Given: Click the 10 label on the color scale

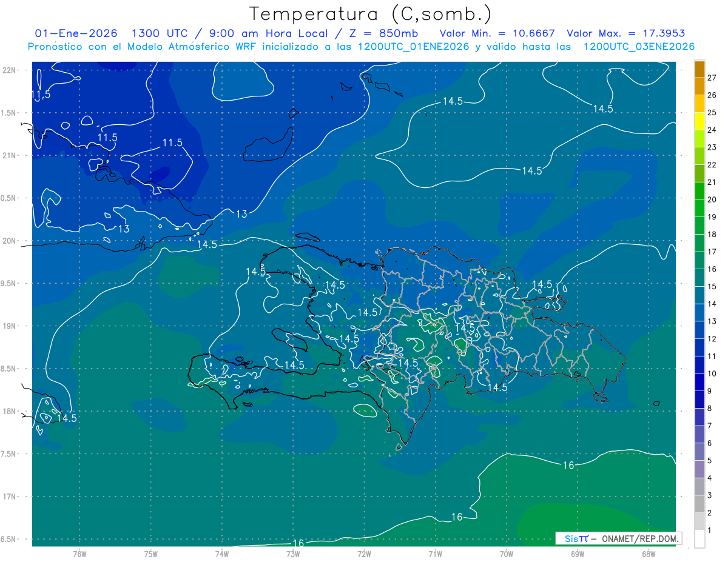Looking at the screenshot, I should [x=712, y=373].
